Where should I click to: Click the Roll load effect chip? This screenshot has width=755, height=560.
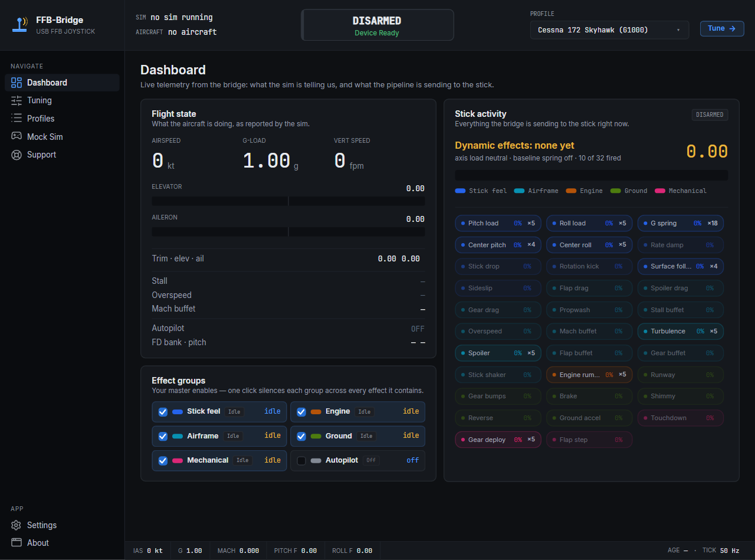tap(589, 223)
